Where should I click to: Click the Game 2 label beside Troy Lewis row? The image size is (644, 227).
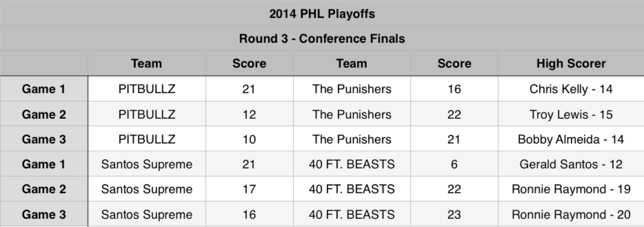pyautogui.click(x=44, y=115)
